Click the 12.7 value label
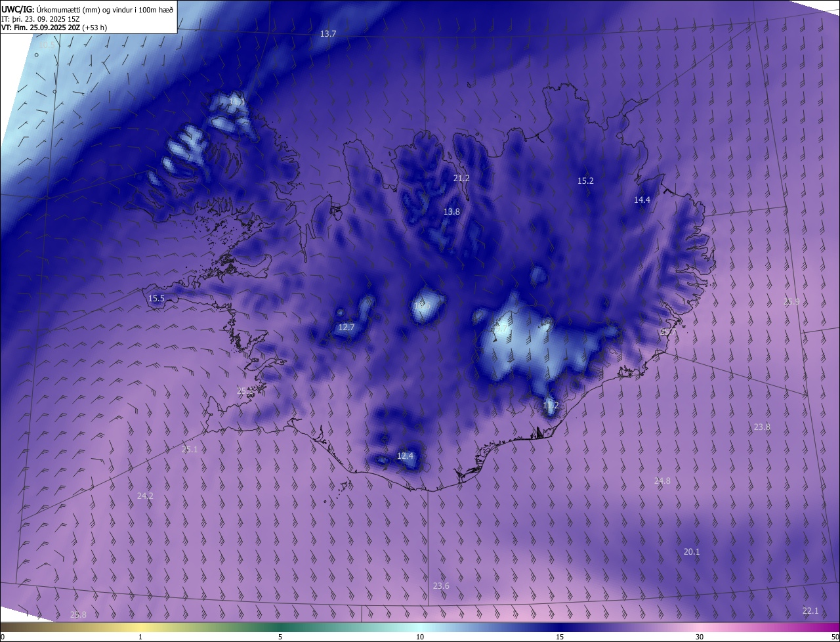Image resolution: width=840 pixels, height=642 pixels. pos(346,327)
